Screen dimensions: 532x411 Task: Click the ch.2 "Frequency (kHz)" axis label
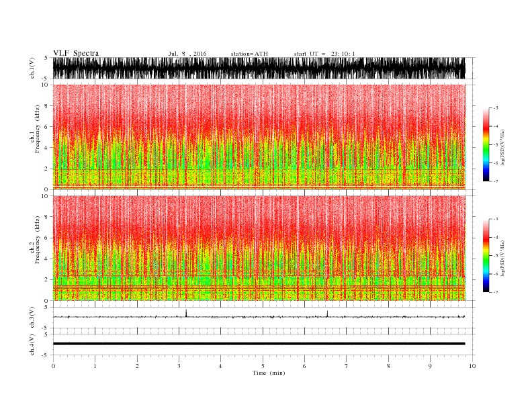point(37,240)
